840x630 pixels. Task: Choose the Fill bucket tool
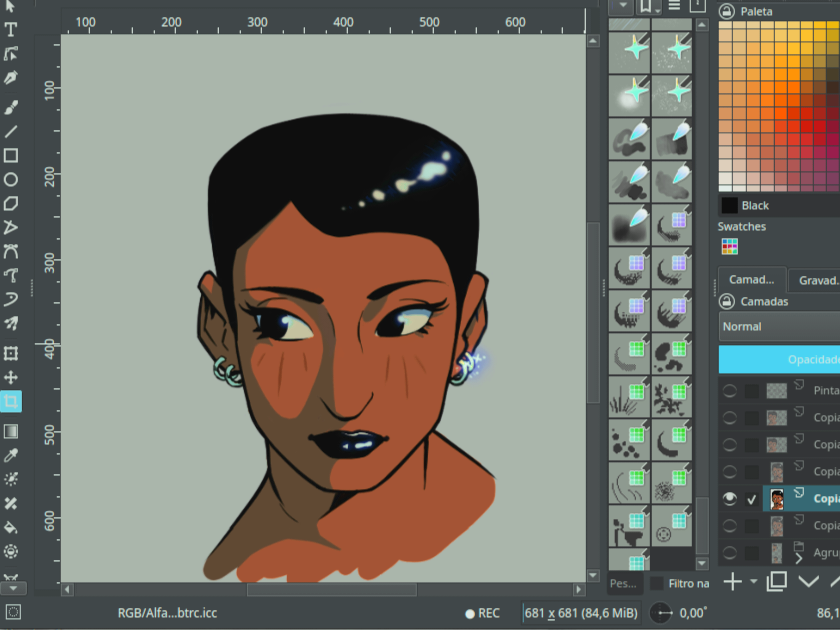pos(11,527)
